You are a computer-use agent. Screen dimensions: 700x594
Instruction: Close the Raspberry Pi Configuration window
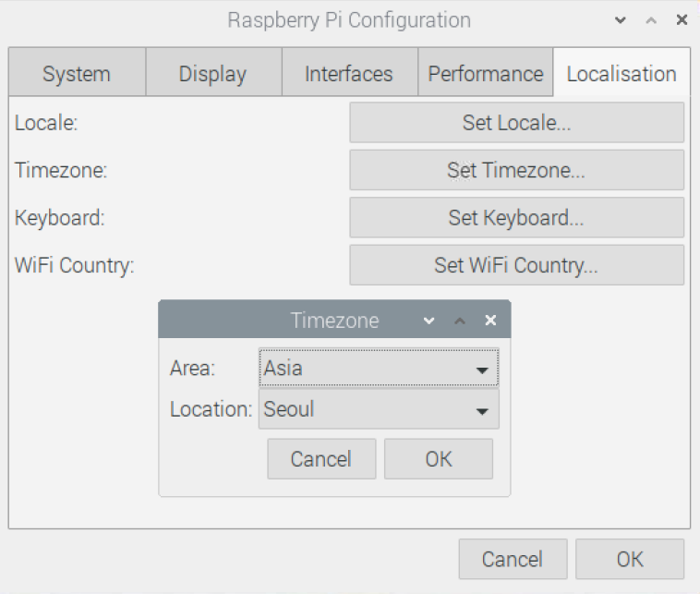(682, 19)
